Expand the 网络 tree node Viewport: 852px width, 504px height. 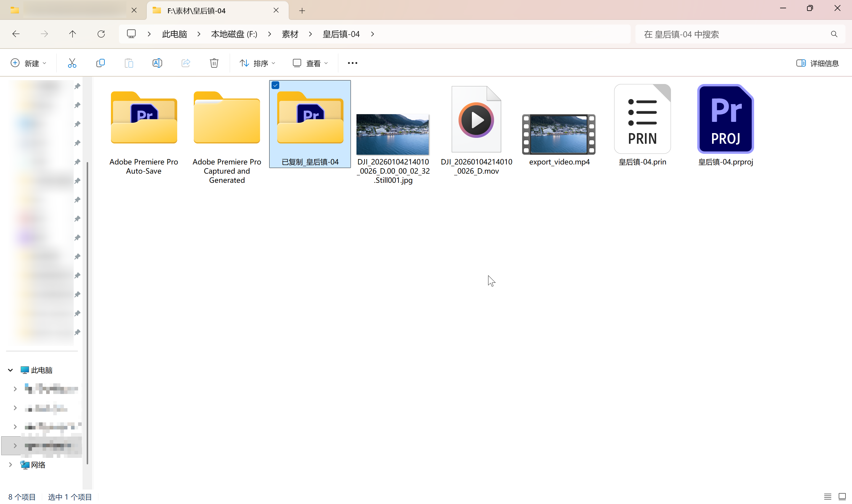11,465
